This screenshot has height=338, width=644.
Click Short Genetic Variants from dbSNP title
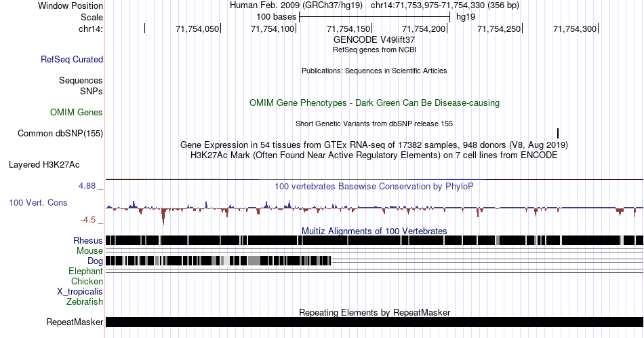coord(374,124)
